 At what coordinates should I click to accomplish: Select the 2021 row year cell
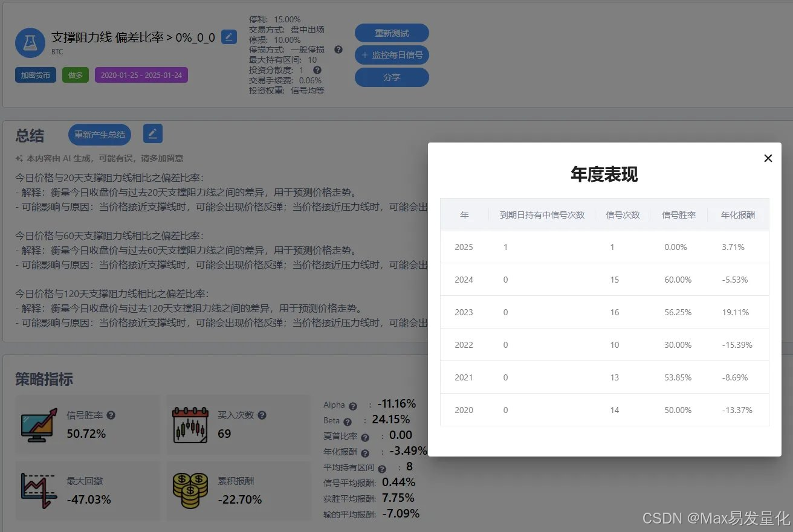point(464,377)
